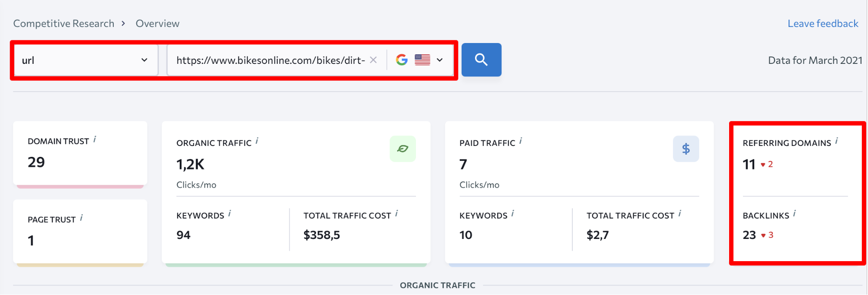Open the Leave feedback link
The width and height of the screenshot is (868, 295).
point(822,23)
